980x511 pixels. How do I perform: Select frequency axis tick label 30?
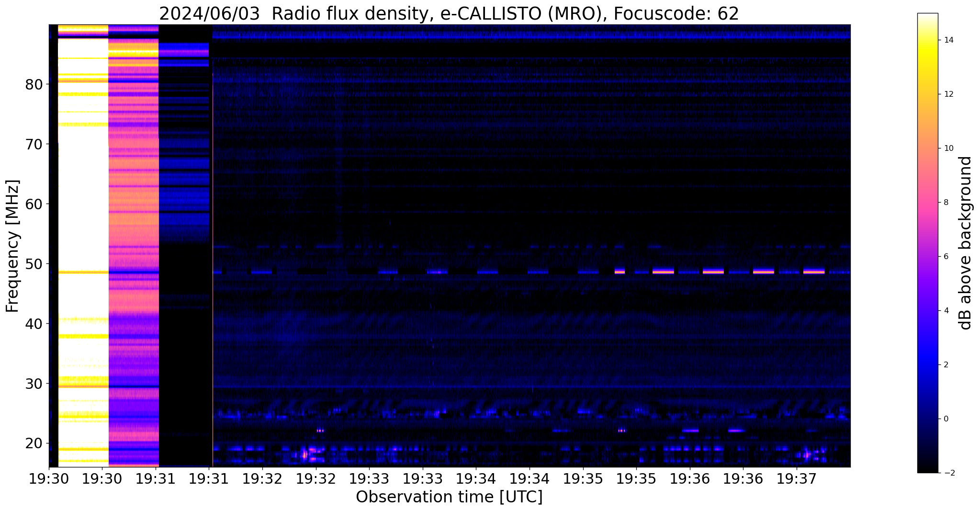34,384
